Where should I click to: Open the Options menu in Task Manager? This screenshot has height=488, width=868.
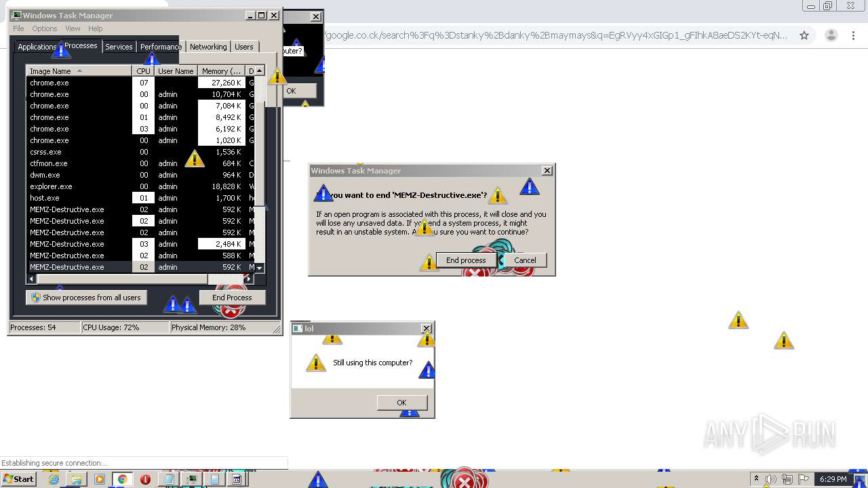tap(45, 28)
